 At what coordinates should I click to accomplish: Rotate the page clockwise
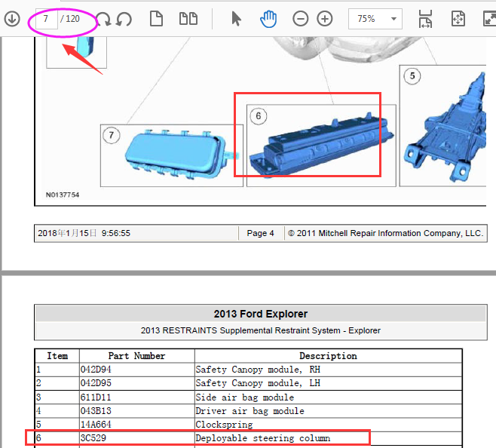[103, 19]
